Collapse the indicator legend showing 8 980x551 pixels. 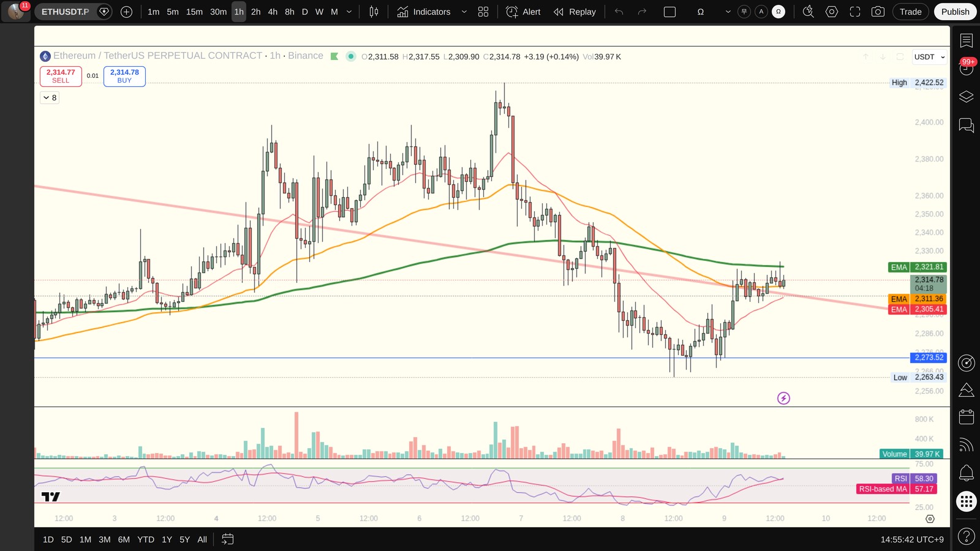tap(50, 98)
